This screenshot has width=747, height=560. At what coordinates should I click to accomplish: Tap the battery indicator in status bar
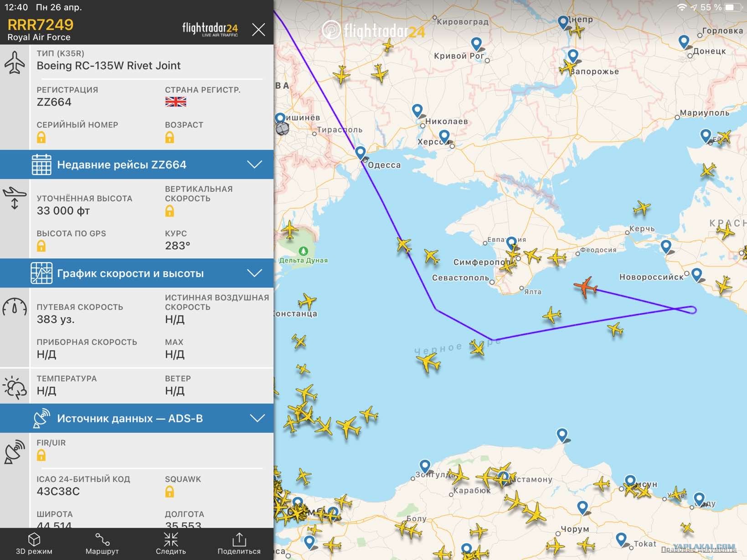coord(733,7)
